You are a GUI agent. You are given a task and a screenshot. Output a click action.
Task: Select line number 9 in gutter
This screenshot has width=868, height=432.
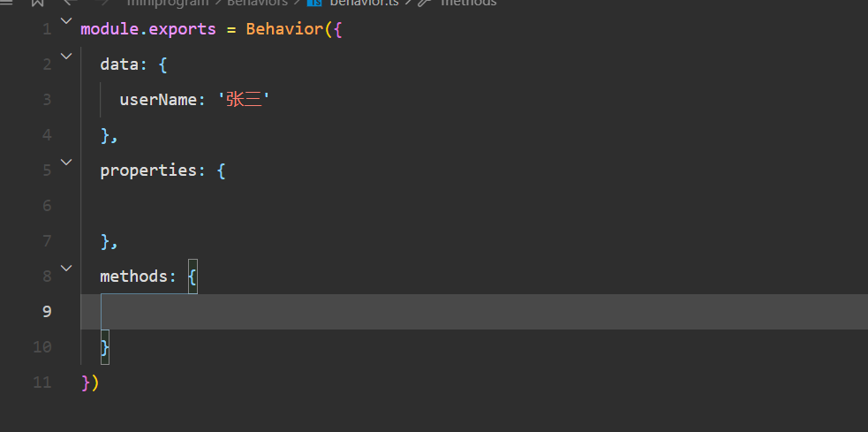click(46, 312)
